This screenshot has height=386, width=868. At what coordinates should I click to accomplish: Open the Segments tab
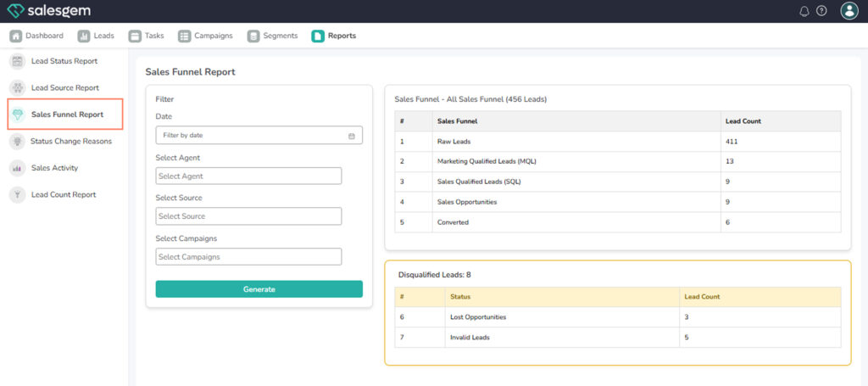(272, 36)
